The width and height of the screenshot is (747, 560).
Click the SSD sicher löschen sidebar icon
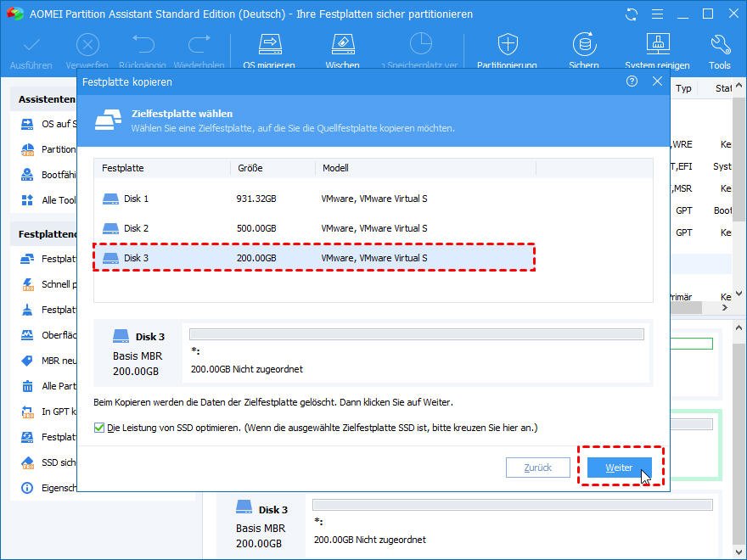(x=27, y=462)
